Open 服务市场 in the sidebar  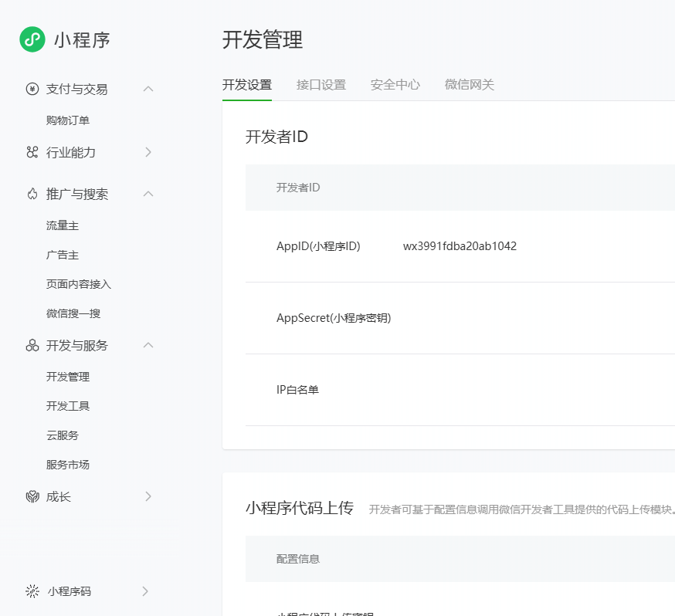tap(68, 465)
